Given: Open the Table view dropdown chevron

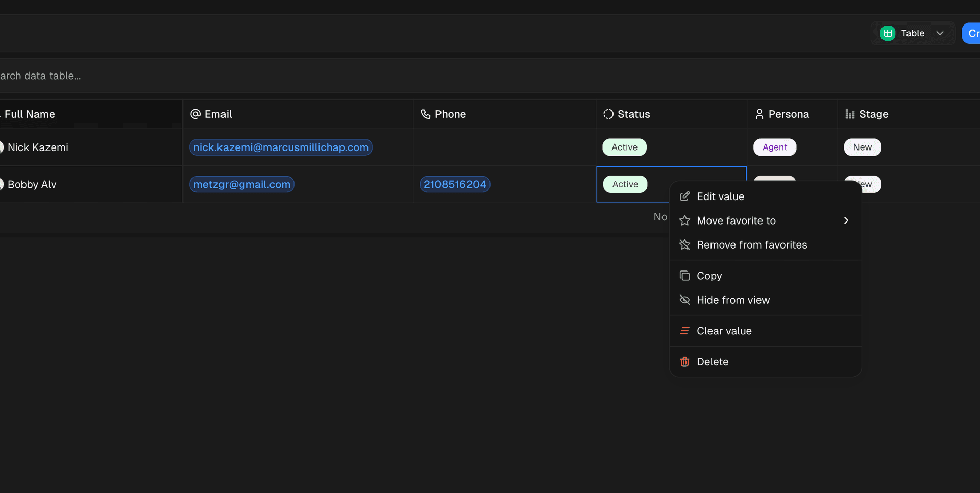Looking at the screenshot, I should 941,33.
